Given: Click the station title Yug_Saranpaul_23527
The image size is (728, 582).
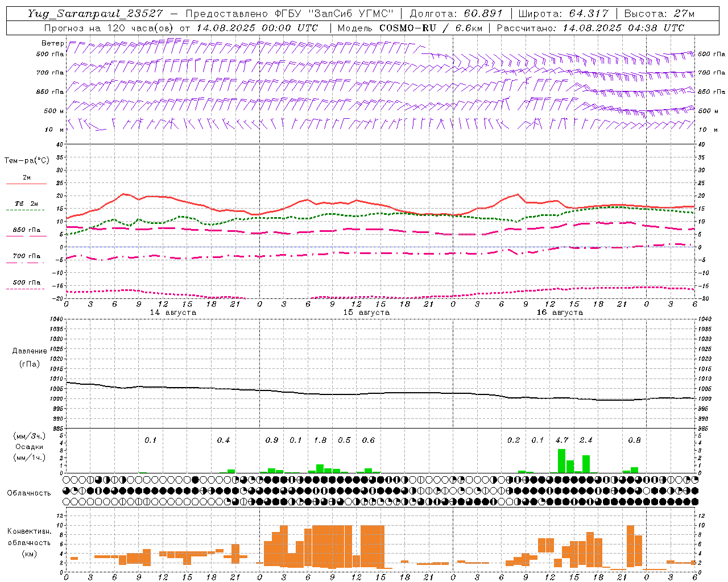Looking at the screenshot, I should coord(96,14).
